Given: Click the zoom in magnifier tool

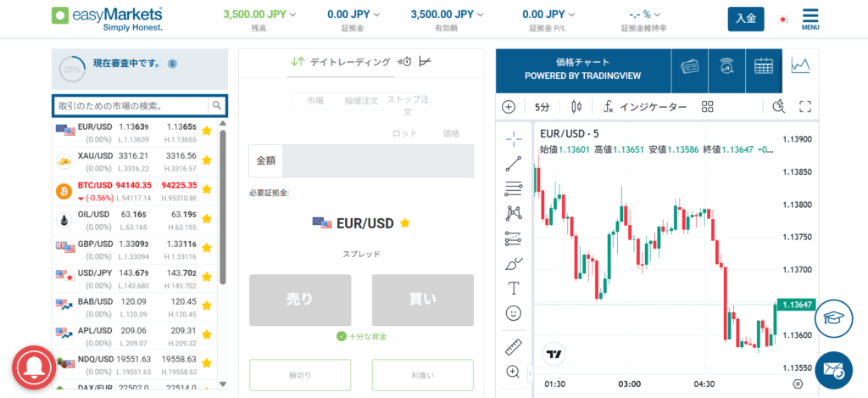Looking at the screenshot, I should [x=513, y=371].
